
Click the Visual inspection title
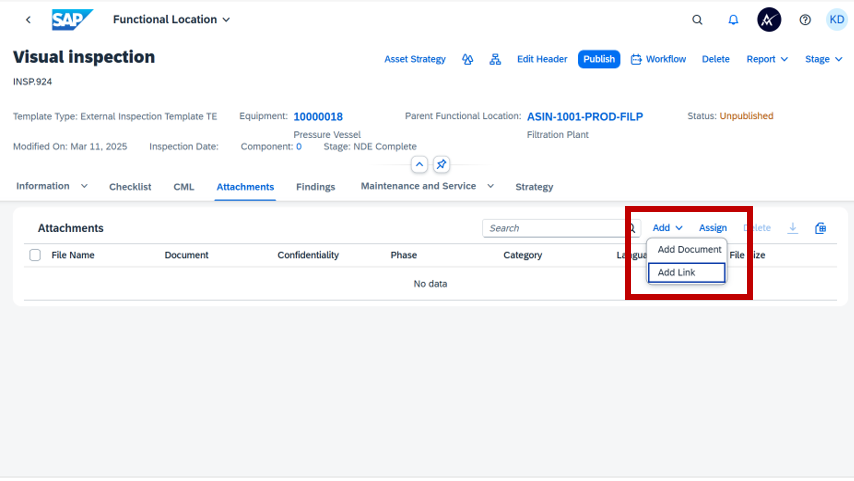tap(84, 57)
